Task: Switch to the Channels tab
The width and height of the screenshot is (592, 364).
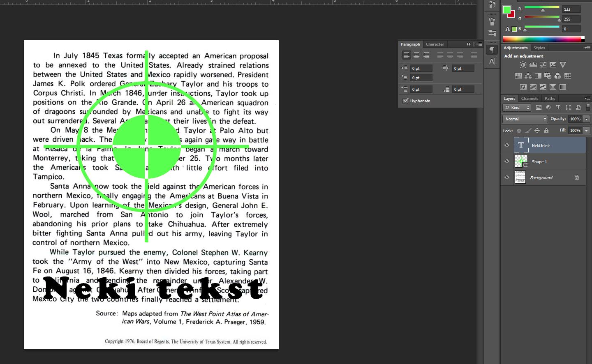Action: coord(530,99)
